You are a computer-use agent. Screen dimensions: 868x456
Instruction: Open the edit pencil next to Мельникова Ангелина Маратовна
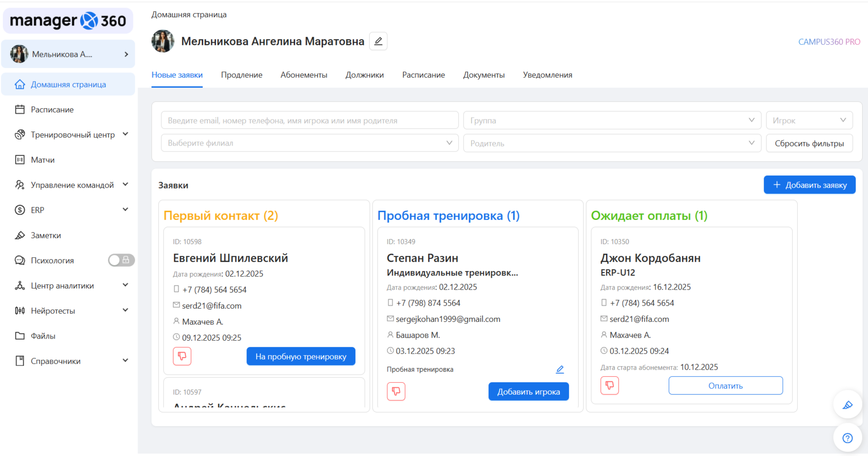[x=378, y=41]
